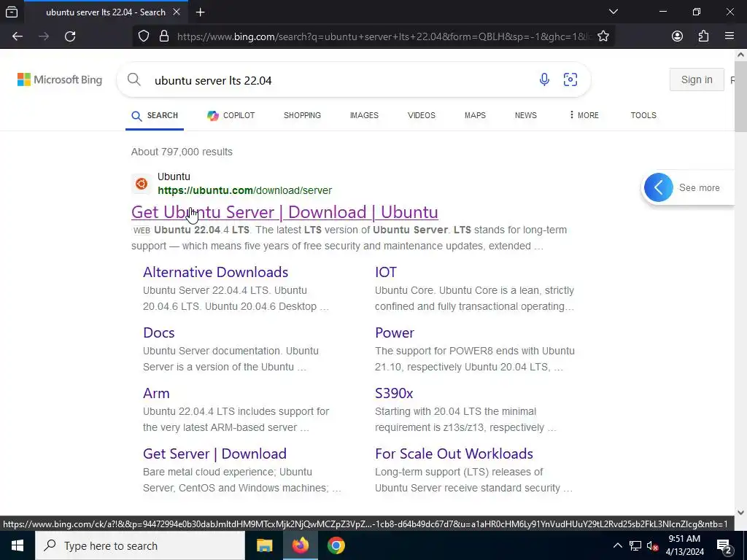Open the notification center icon
This screenshot has width=747, height=560.
pos(724,545)
